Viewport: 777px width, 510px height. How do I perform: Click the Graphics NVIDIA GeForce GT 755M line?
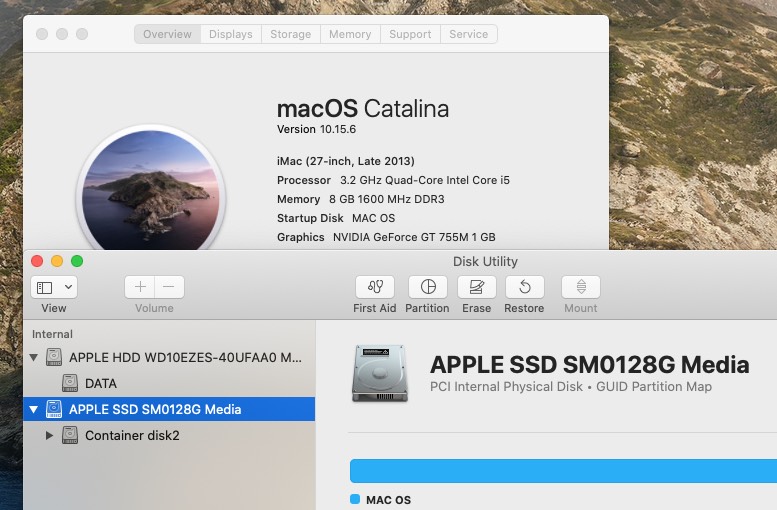point(387,237)
